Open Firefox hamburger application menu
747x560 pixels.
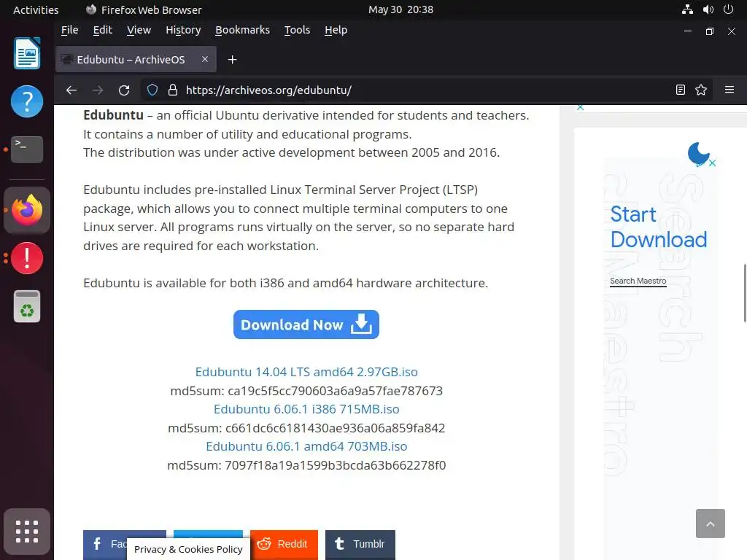point(729,90)
